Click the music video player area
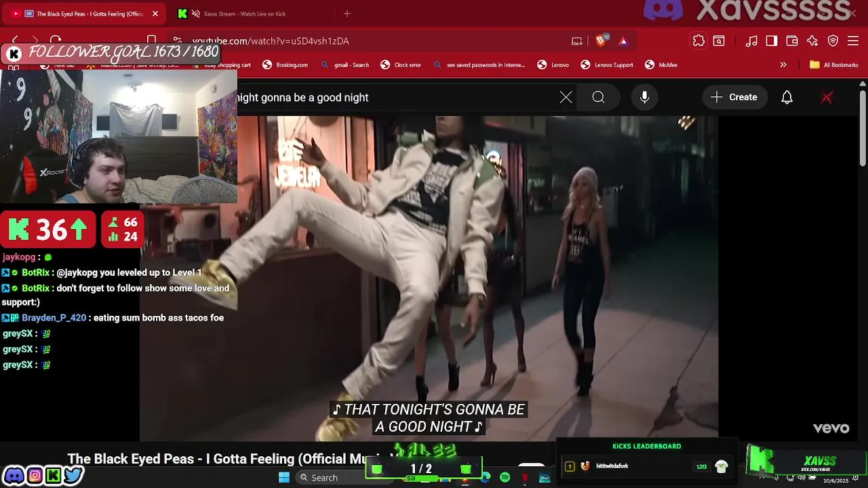This screenshot has width=868, height=488. click(x=429, y=278)
